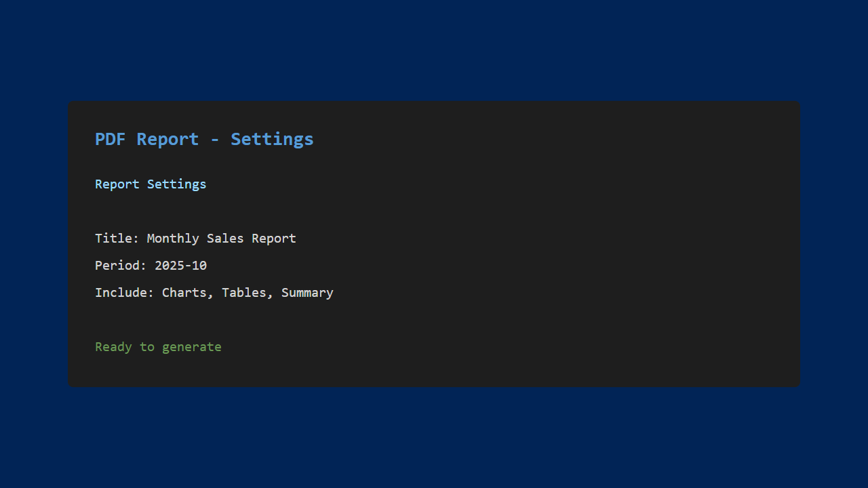
Task: Select "Summary" in the Include list
Action: pos(307,293)
